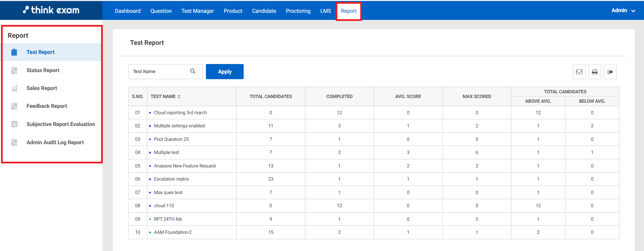Click the think exam logo
The height and width of the screenshot is (251, 644).
51,10
